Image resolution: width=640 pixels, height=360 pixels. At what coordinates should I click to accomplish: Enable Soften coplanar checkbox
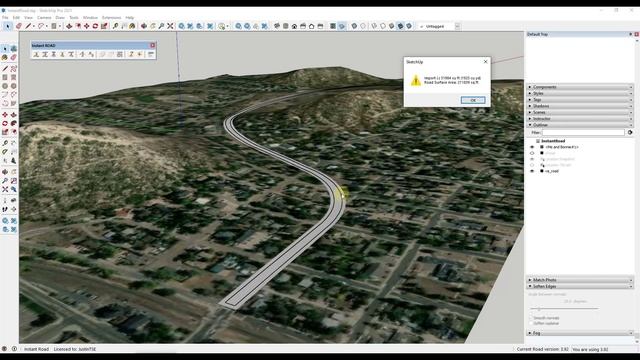pyautogui.click(x=531, y=323)
